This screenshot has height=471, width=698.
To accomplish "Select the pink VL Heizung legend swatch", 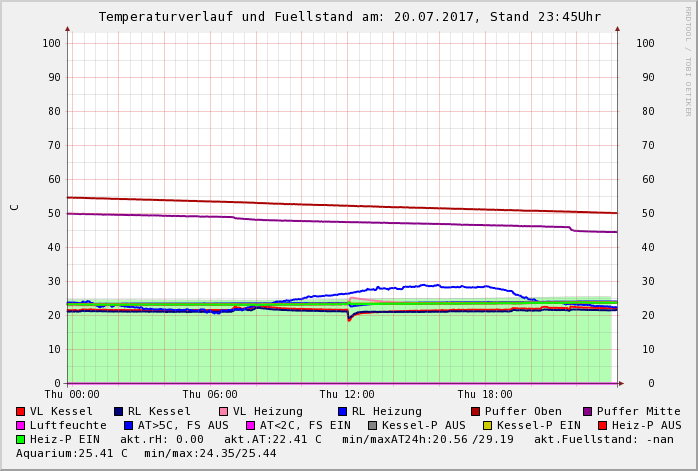I will pyautogui.click(x=223, y=412).
